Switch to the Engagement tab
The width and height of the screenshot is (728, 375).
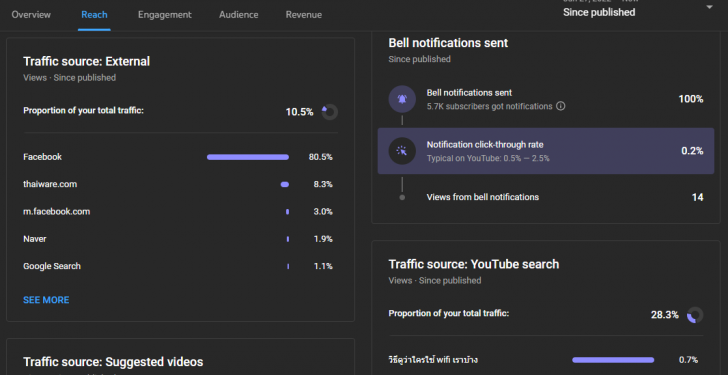pyautogui.click(x=165, y=15)
